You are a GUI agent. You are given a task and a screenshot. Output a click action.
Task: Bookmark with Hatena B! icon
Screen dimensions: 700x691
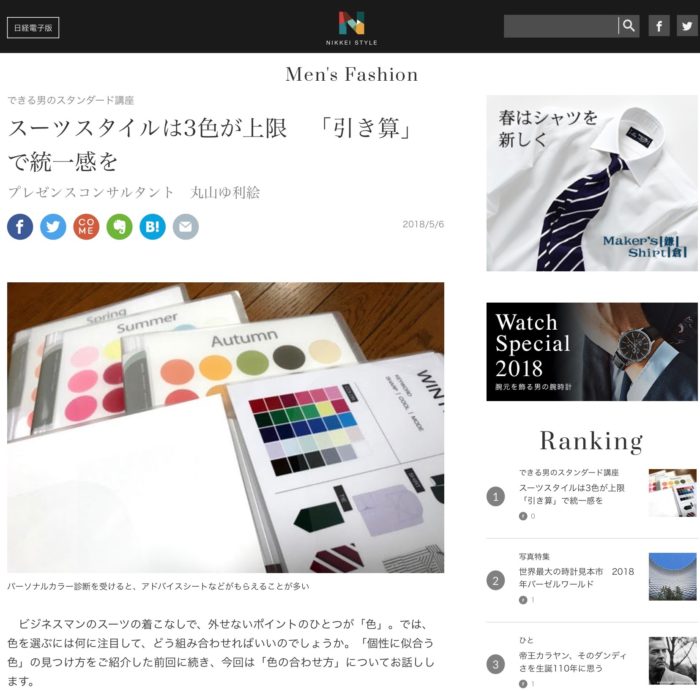pyautogui.click(x=152, y=227)
